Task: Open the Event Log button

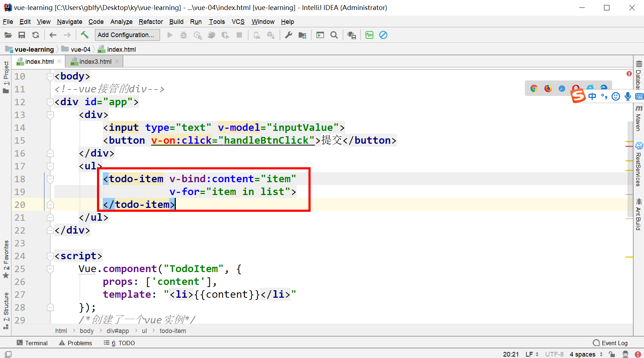Action: pyautogui.click(x=610, y=343)
